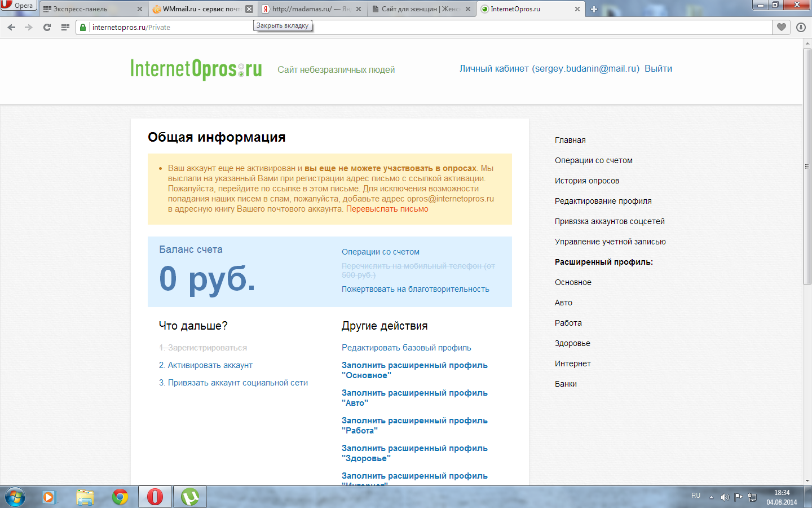Click the green padlock security icon
Viewport: 812px width, 508px height.
(83, 27)
